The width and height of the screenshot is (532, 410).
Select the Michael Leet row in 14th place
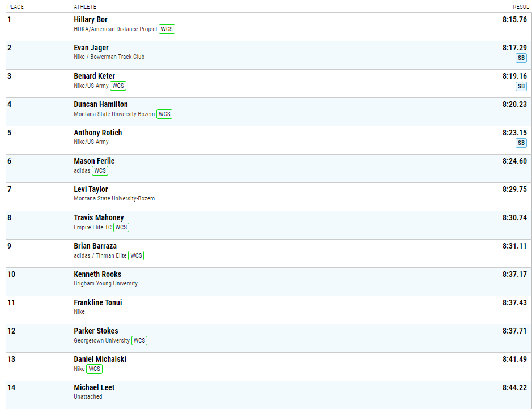pos(266,392)
